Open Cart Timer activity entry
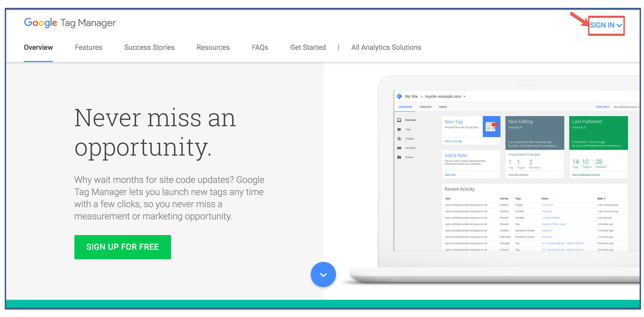The image size is (644, 317). [547, 205]
